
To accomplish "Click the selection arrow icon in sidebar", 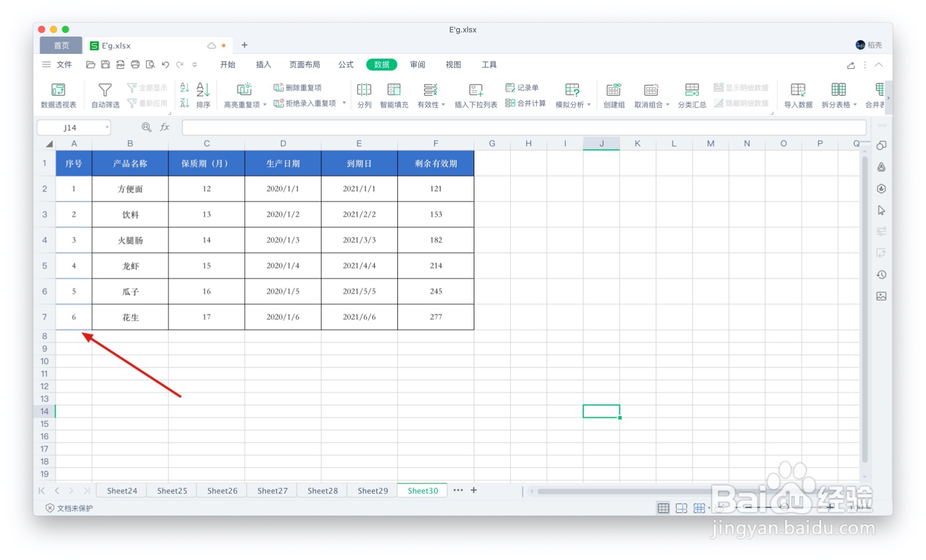I will [x=881, y=210].
